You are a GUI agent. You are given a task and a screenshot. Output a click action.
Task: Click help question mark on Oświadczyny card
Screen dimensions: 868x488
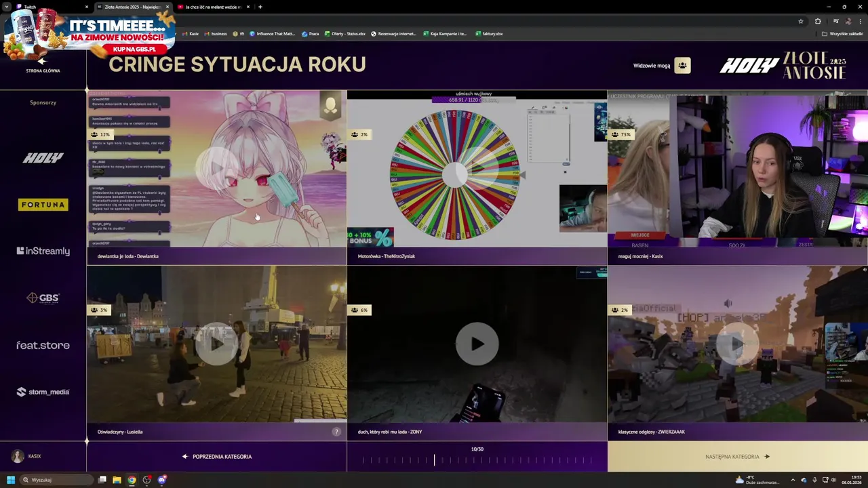point(336,432)
